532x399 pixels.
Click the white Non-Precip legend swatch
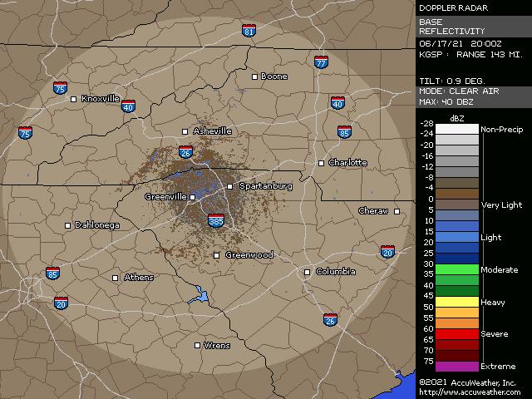448,129
